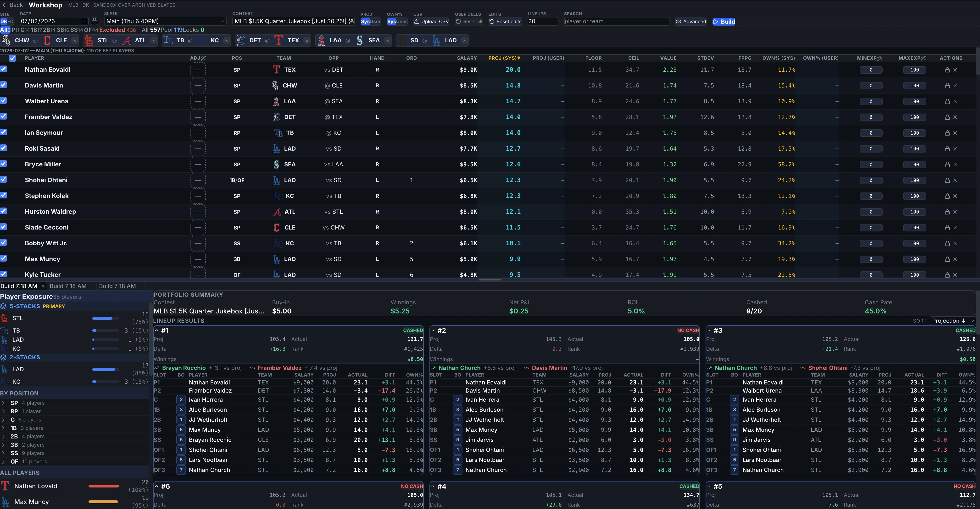The image size is (980, 509).
Task: Remove the CHW @ CLE game chip
Action: tap(75, 41)
